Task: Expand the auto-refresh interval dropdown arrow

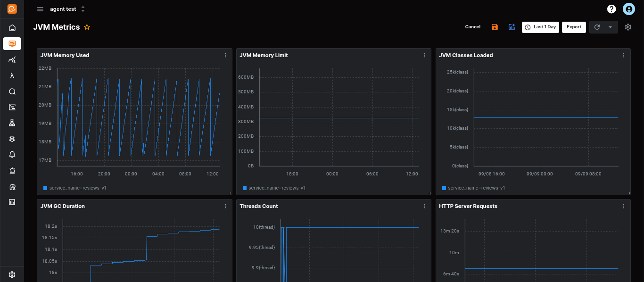Action: click(x=610, y=27)
